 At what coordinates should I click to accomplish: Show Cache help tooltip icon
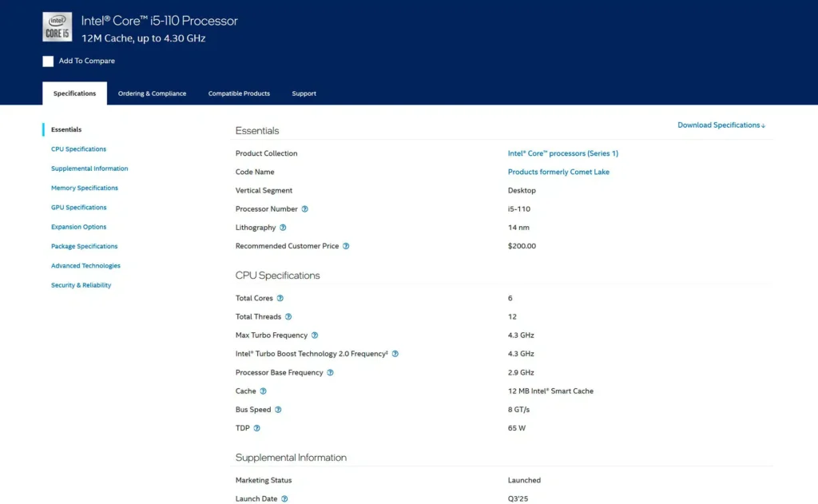tap(263, 391)
